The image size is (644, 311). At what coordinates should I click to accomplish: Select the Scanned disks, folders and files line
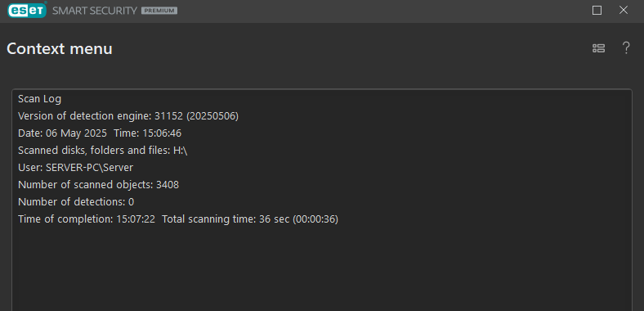coord(103,151)
